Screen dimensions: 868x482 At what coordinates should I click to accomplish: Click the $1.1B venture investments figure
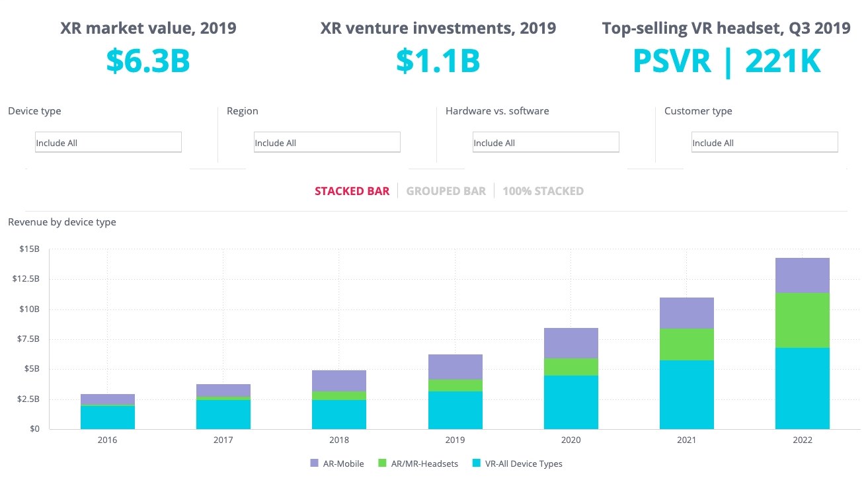tap(438, 61)
